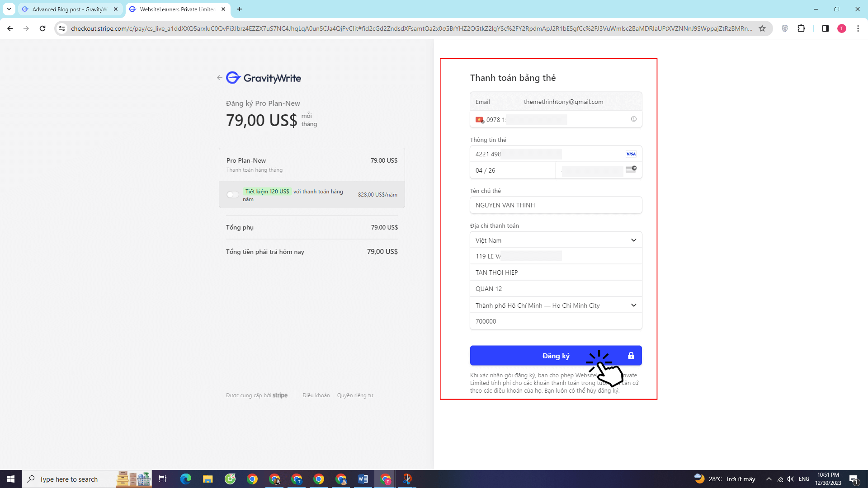This screenshot has width=868, height=488.
Task: Click the Stripe powered-by link
Action: 257,395
